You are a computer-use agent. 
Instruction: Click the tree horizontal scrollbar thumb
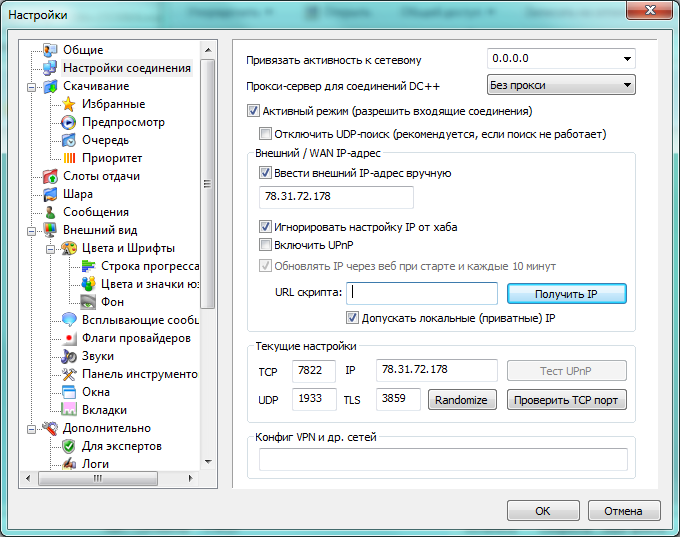(x=98, y=478)
